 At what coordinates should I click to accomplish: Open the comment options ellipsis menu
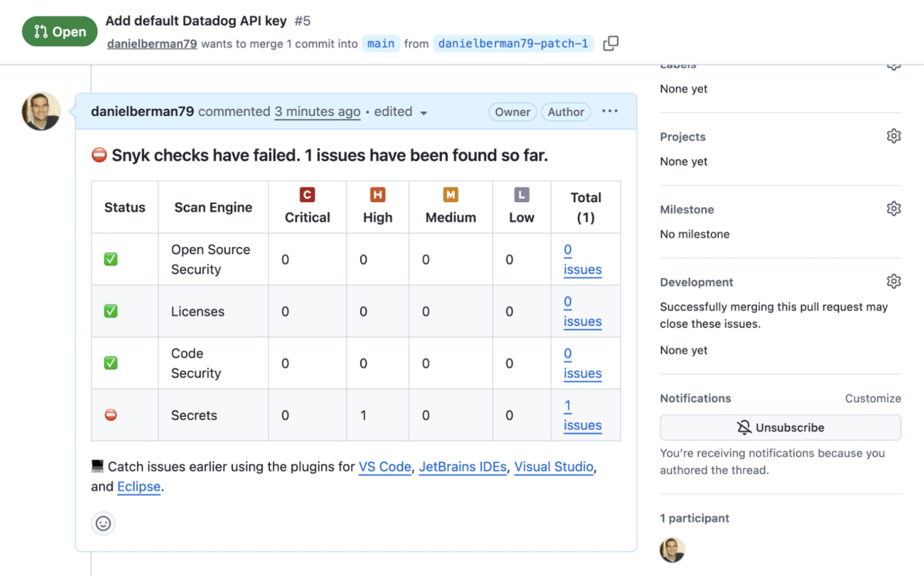click(610, 111)
